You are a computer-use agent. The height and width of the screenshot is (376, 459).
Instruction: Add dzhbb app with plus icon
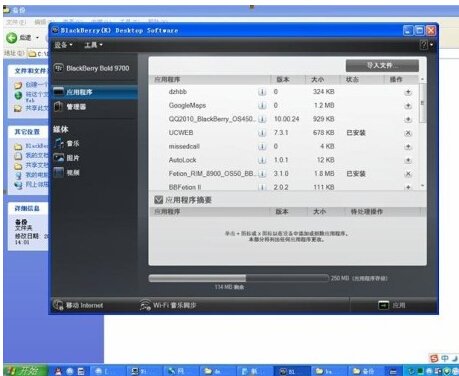click(408, 92)
